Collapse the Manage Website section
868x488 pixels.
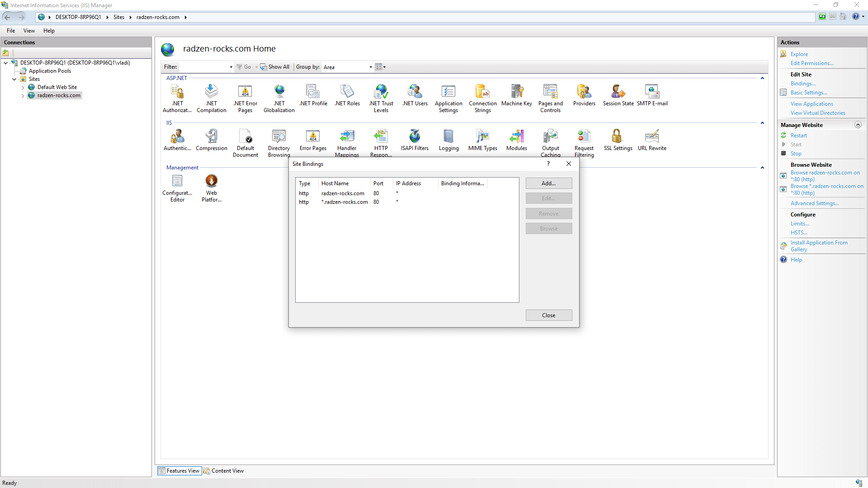point(858,125)
